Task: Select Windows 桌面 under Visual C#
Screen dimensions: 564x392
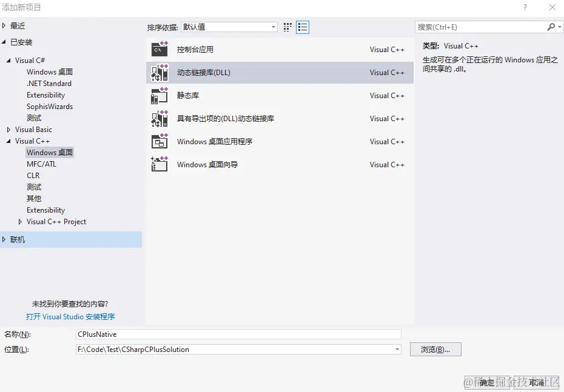Action: 50,72
